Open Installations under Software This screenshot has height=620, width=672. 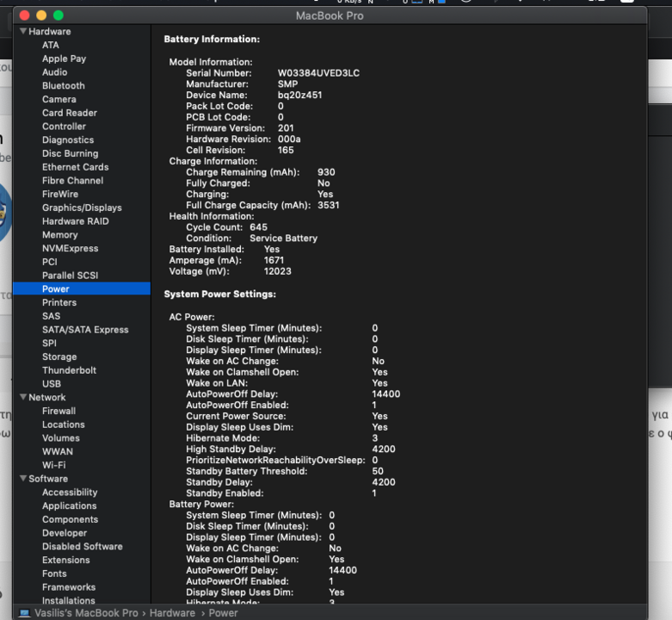pos(69,600)
